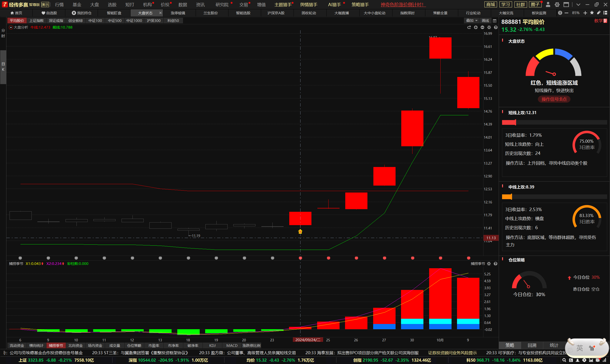Open the grid layout icon beside 画线
This screenshot has width=610, height=364.
click(x=494, y=21)
